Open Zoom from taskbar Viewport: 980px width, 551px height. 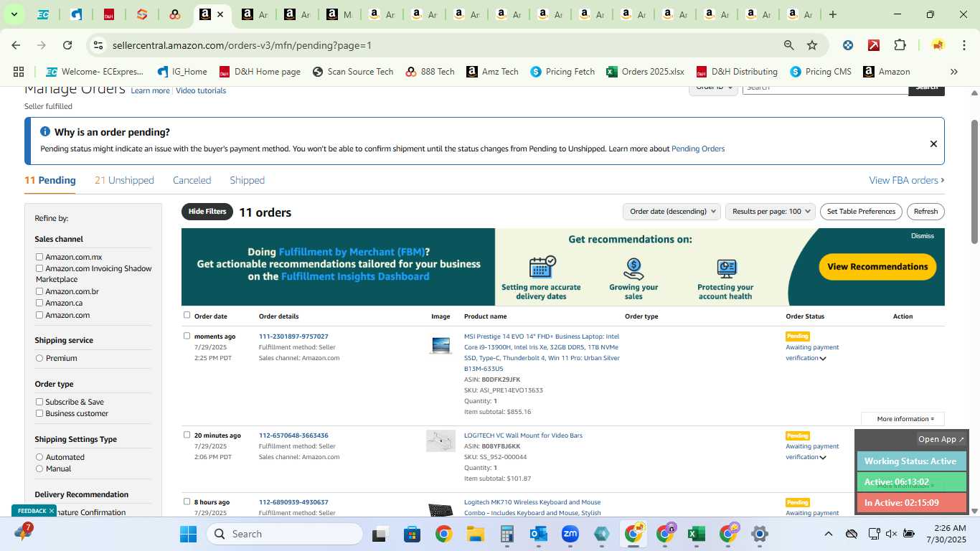pyautogui.click(x=570, y=534)
